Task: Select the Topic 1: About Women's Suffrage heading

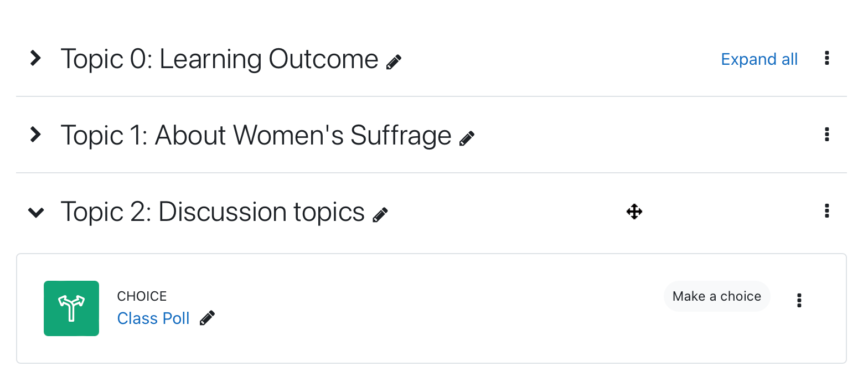Action: (256, 135)
